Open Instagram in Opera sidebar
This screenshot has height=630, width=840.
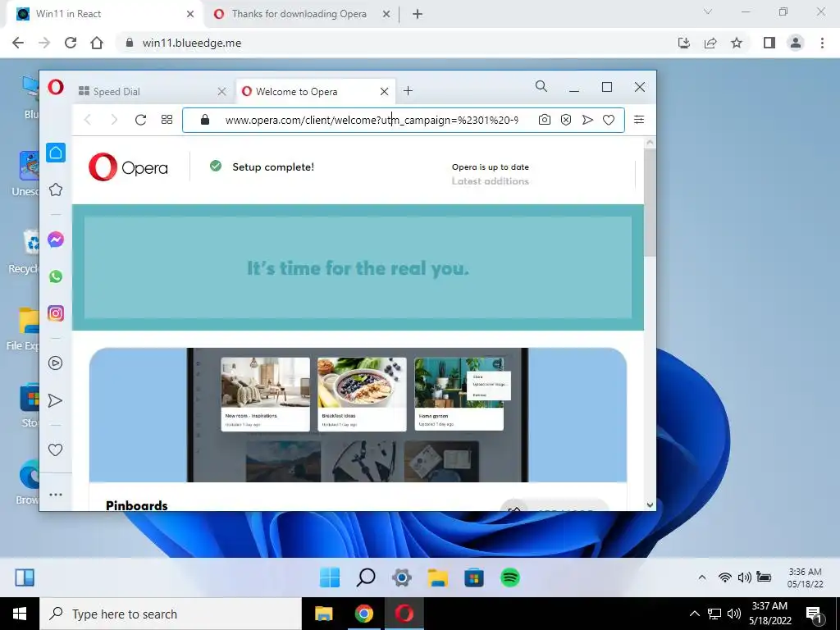click(x=56, y=313)
